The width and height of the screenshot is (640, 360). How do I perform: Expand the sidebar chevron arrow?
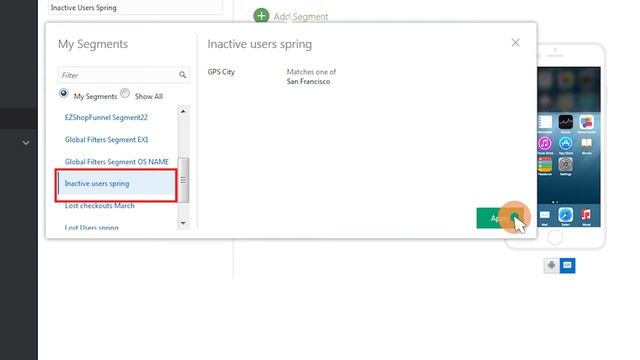point(26,143)
